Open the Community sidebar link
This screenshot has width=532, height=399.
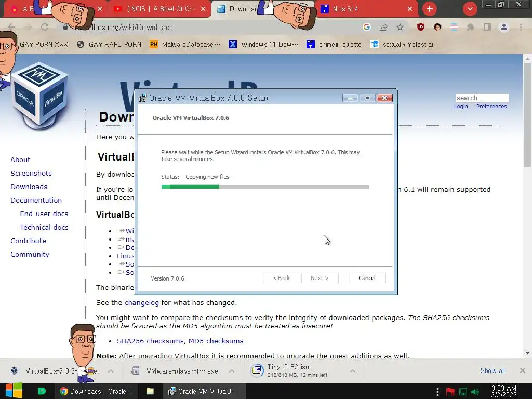tap(30, 254)
